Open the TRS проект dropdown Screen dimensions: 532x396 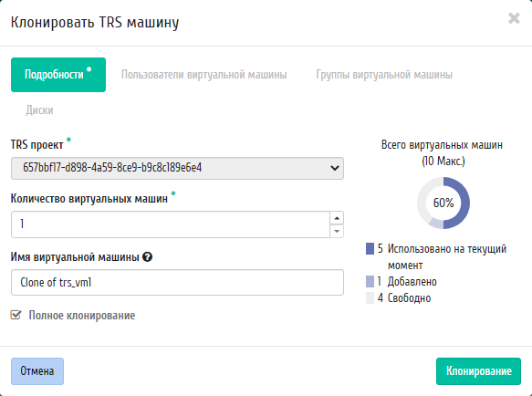[177, 168]
